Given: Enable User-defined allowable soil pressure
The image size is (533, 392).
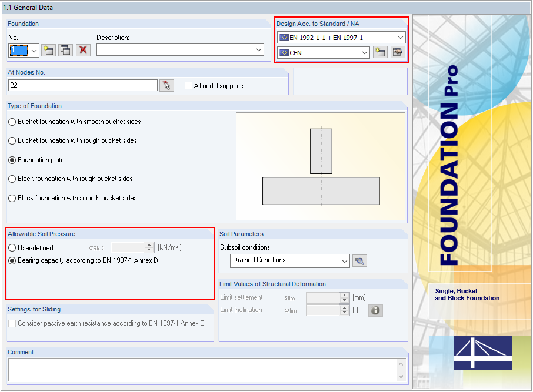Looking at the screenshot, I should coord(12,247).
